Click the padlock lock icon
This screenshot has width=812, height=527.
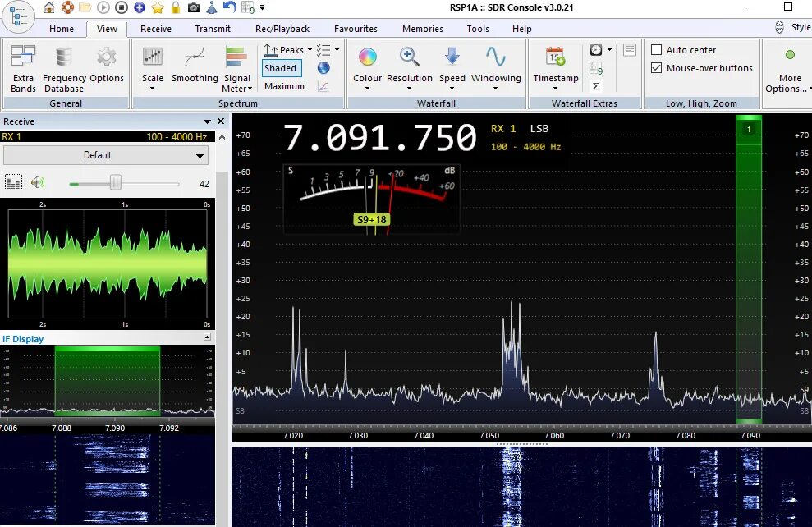pyautogui.click(x=176, y=7)
